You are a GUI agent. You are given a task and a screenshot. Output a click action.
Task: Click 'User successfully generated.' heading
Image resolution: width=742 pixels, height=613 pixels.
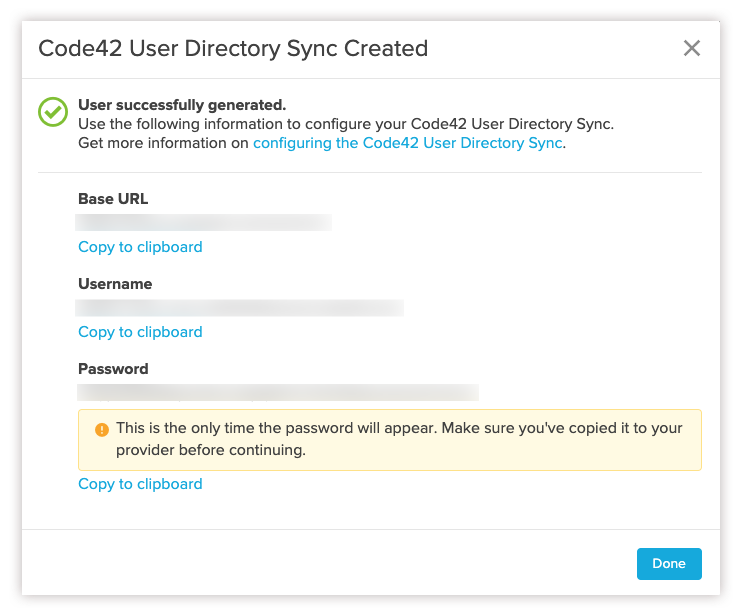click(x=182, y=105)
